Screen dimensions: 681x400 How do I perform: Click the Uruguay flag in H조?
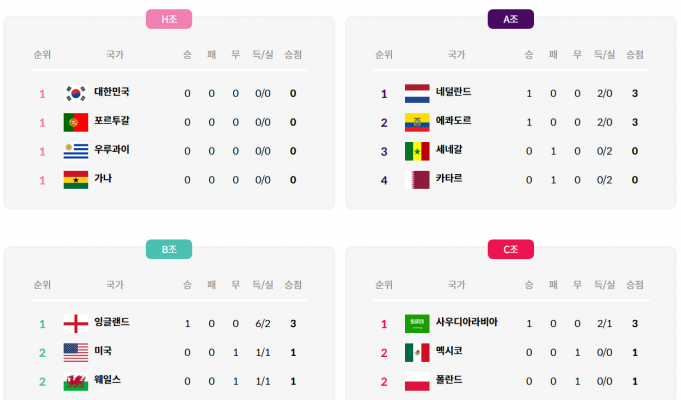coord(75,152)
